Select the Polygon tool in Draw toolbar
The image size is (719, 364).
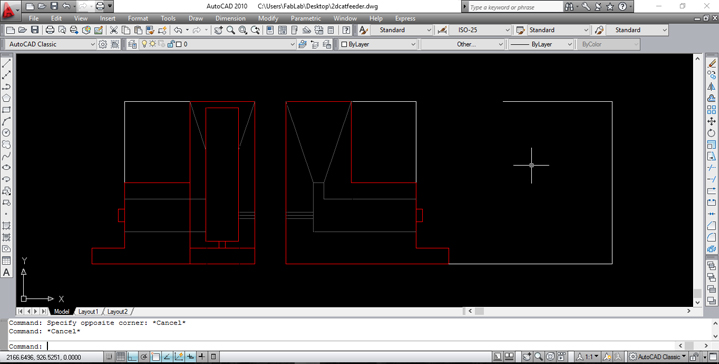click(6, 98)
